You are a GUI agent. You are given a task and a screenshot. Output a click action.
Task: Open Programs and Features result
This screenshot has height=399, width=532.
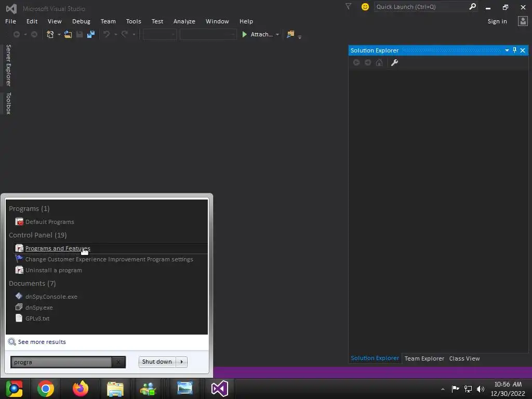click(111, 248)
